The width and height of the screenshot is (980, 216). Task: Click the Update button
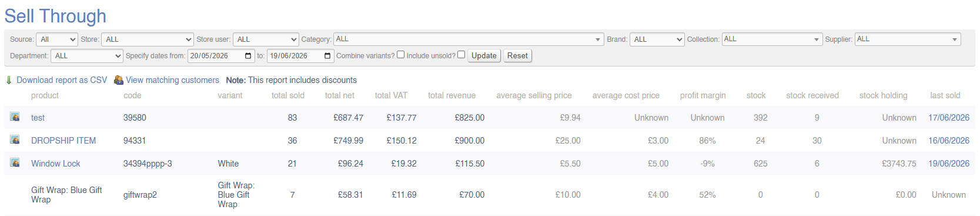[x=484, y=56]
